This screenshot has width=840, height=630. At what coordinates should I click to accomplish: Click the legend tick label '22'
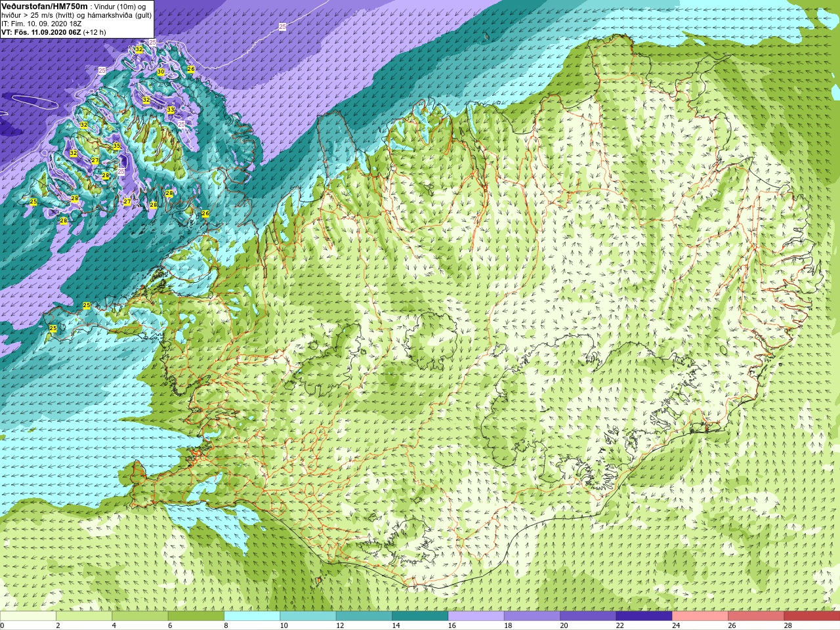(620, 626)
